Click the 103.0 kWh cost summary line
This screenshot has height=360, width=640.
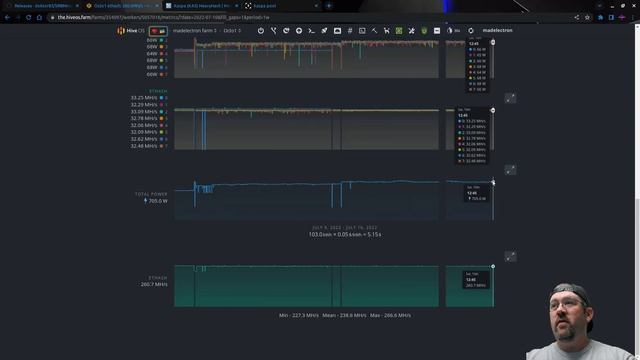[x=345, y=235]
